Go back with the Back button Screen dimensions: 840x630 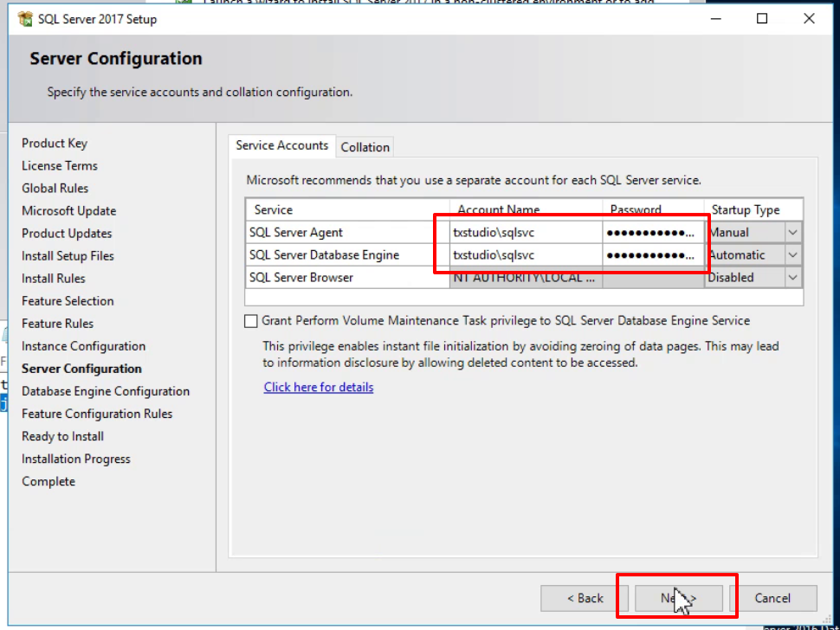(585, 598)
